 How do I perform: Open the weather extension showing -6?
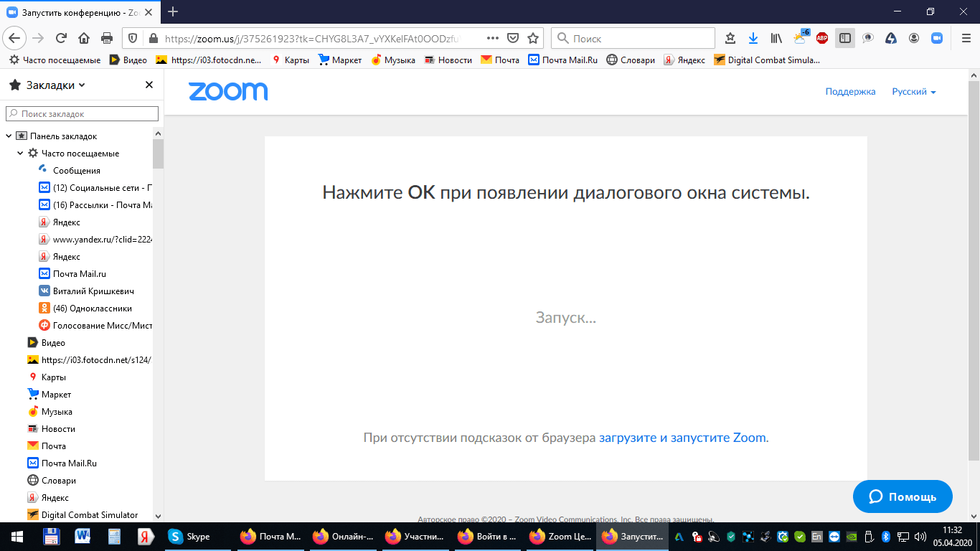pyautogui.click(x=799, y=37)
